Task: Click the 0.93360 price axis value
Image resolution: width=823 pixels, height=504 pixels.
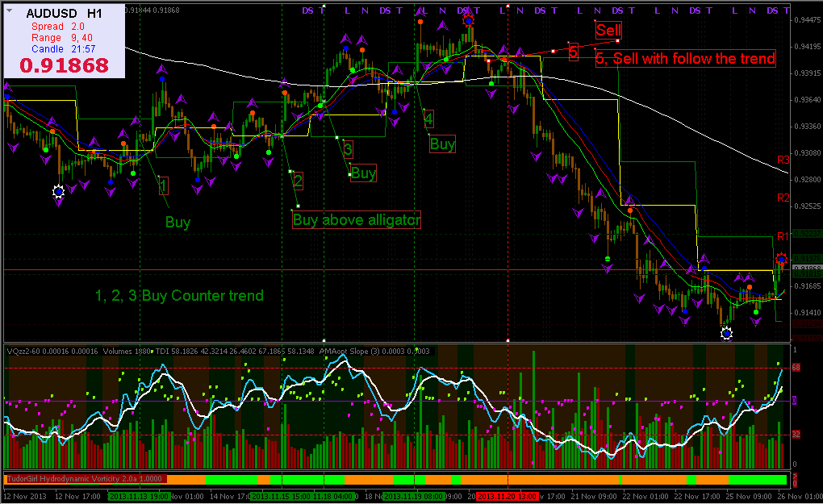Action: tap(807, 127)
